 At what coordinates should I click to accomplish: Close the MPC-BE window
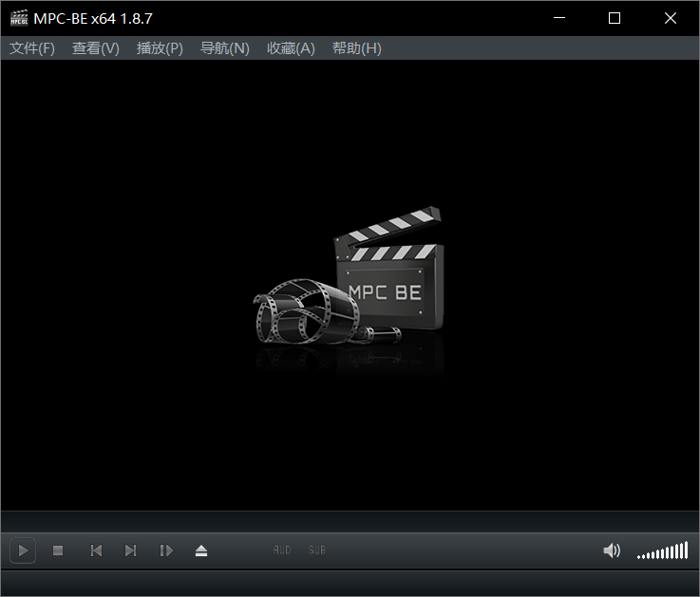(x=671, y=18)
